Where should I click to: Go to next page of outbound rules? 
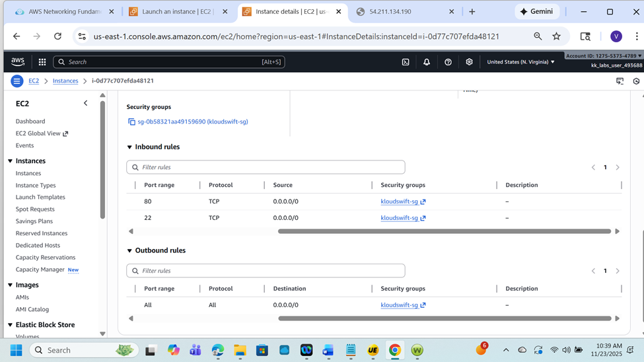[618, 271]
